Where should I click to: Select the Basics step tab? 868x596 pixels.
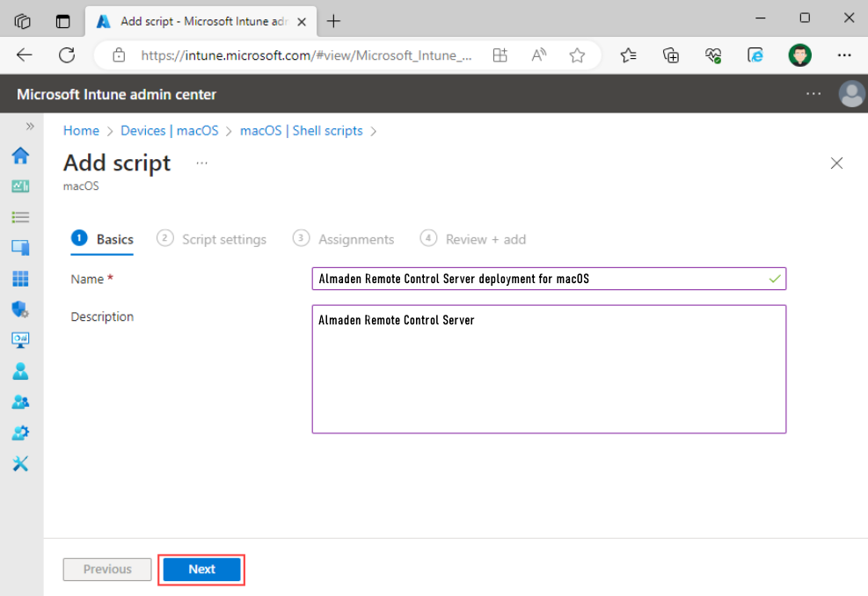tap(102, 239)
